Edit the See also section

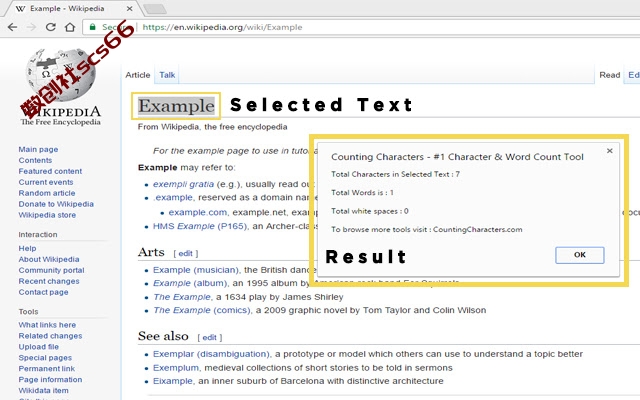[x=209, y=338]
